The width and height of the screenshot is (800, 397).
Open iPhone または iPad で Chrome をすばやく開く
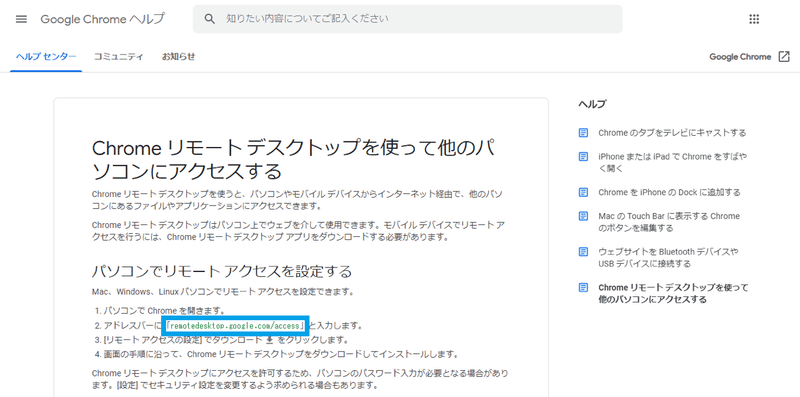coord(673,162)
